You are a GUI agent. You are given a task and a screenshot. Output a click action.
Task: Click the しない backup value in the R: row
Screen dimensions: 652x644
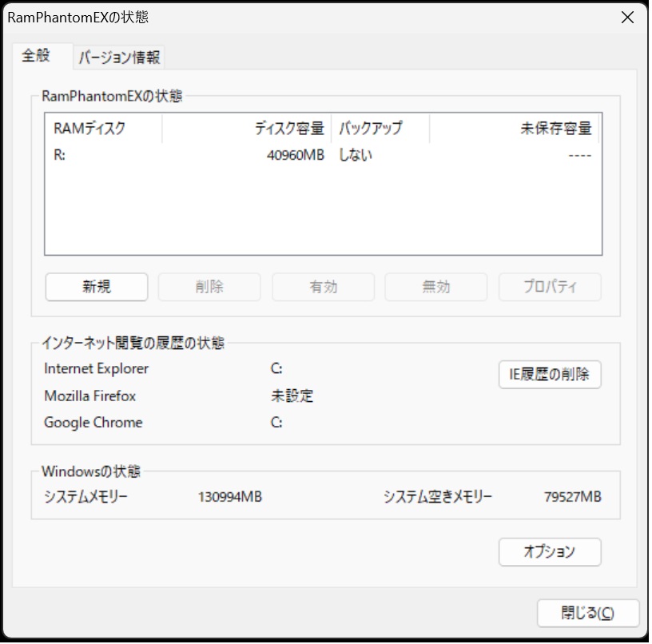point(356,155)
